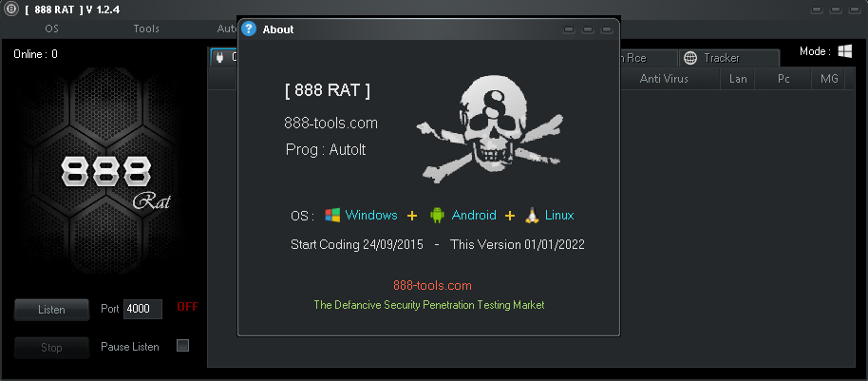
Task: Click the skull and crossbones image
Action: [489, 129]
